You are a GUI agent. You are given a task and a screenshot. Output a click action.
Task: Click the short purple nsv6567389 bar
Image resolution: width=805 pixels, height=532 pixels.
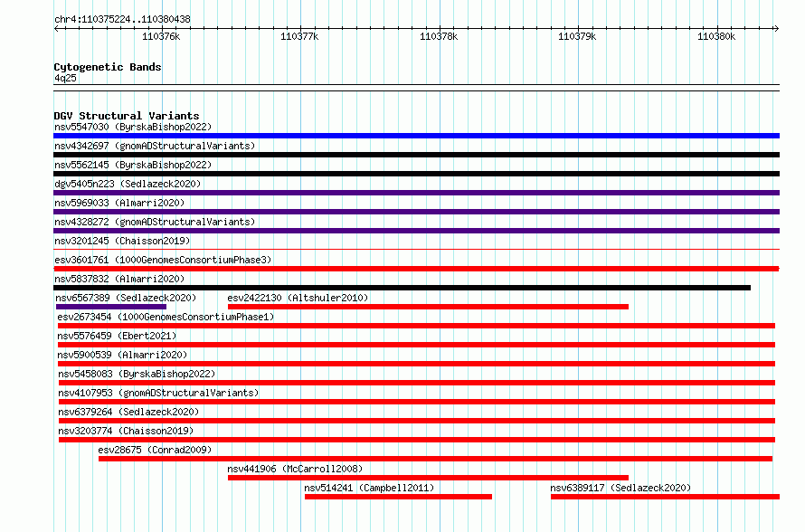111,307
